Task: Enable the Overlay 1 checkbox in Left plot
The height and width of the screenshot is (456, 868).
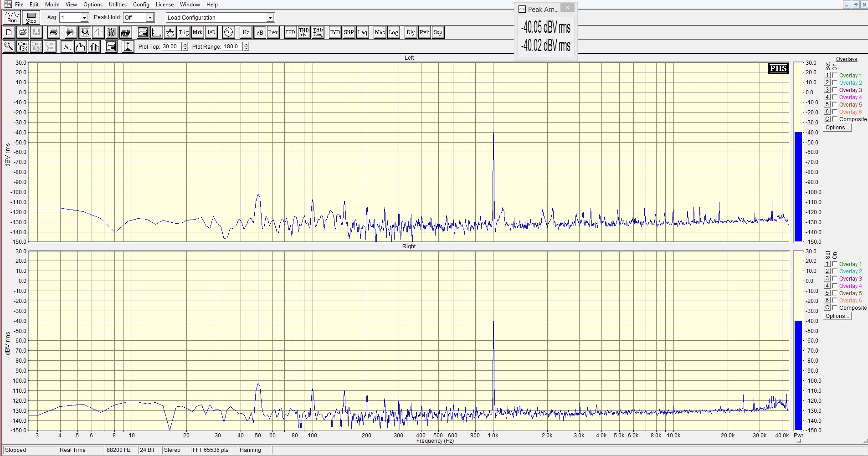Action: 835,76
